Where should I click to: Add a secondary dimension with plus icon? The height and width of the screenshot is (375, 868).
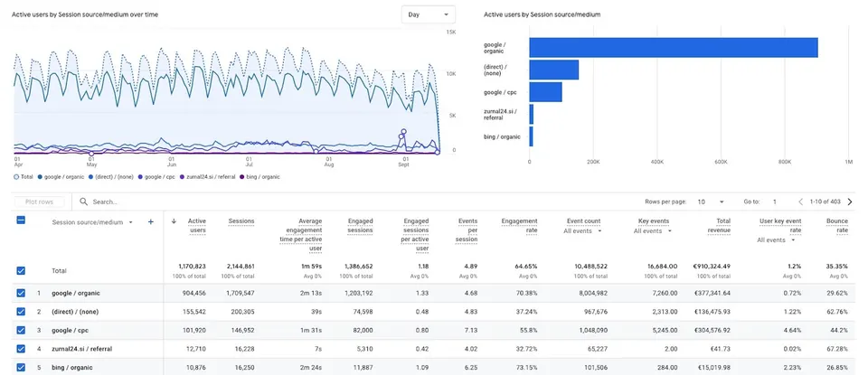pyautogui.click(x=151, y=221)
